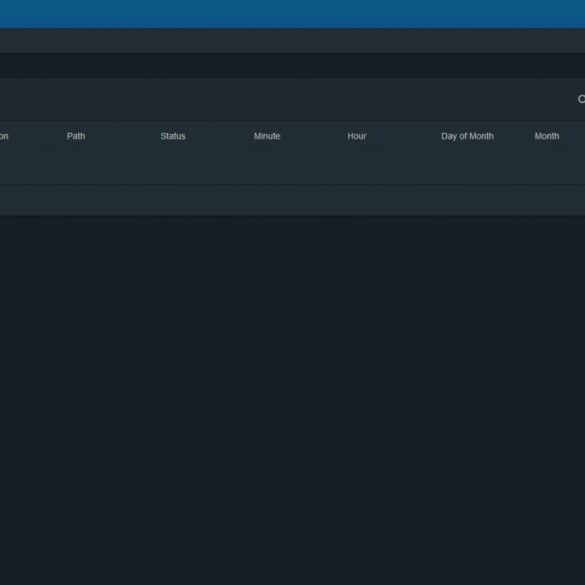Click the Hour column header
585x585 pixels.
click(357, 136)
